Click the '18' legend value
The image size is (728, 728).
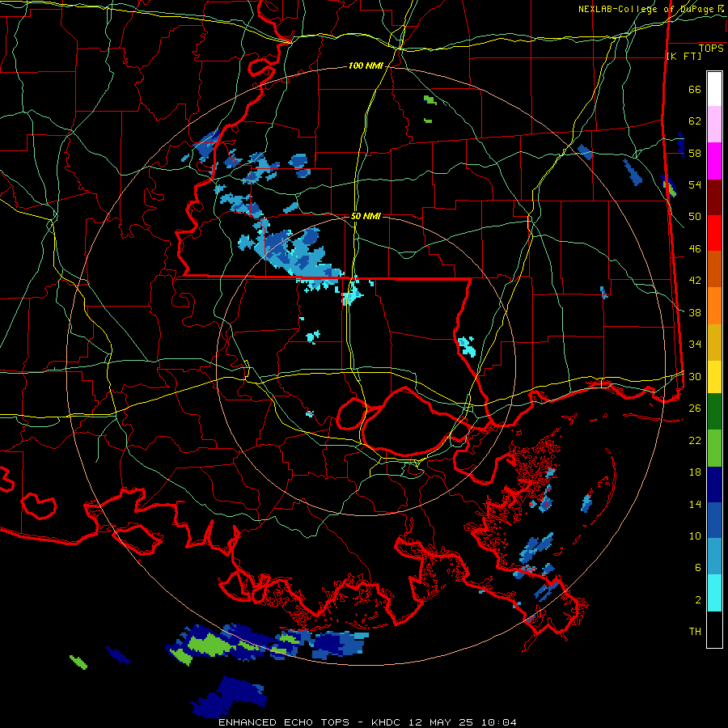click(695, 472)
